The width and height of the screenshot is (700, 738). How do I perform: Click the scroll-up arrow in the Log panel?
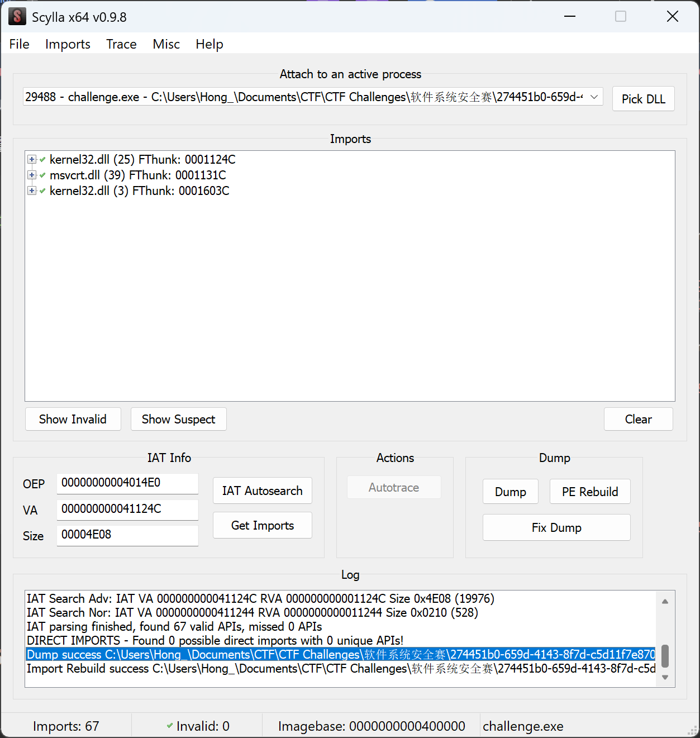pos(665,602)
